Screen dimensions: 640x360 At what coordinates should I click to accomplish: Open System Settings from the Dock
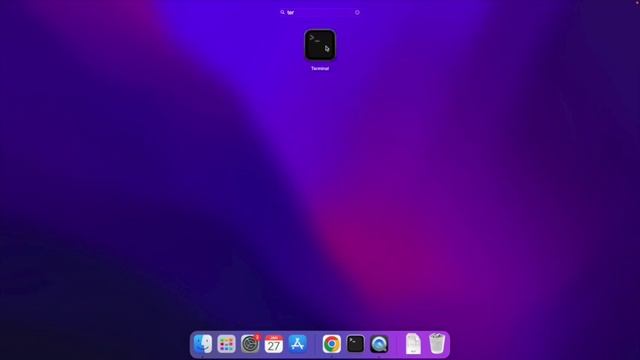pos(250,344)
